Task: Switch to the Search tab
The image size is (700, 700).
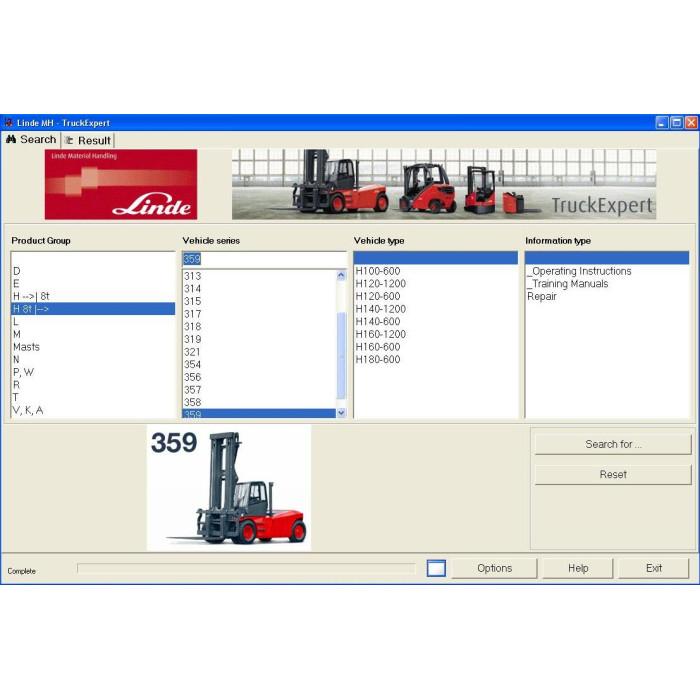Action: coord(31,140)
